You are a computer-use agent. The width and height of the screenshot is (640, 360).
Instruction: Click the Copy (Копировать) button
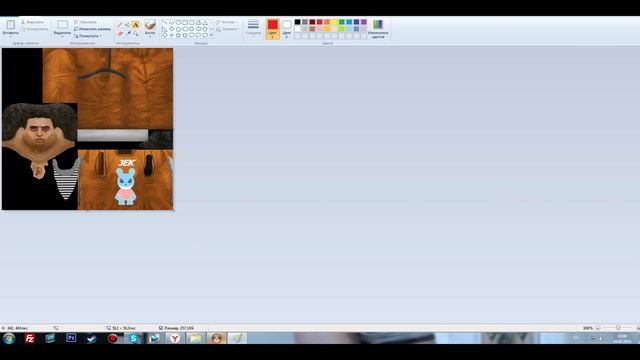click(35, 29)
